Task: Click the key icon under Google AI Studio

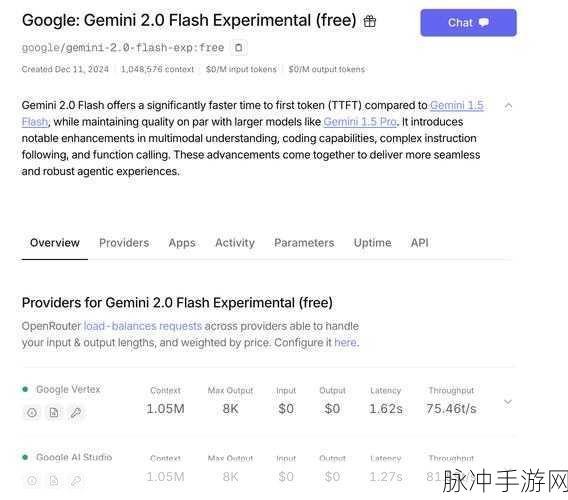Action: coord(76,480)
